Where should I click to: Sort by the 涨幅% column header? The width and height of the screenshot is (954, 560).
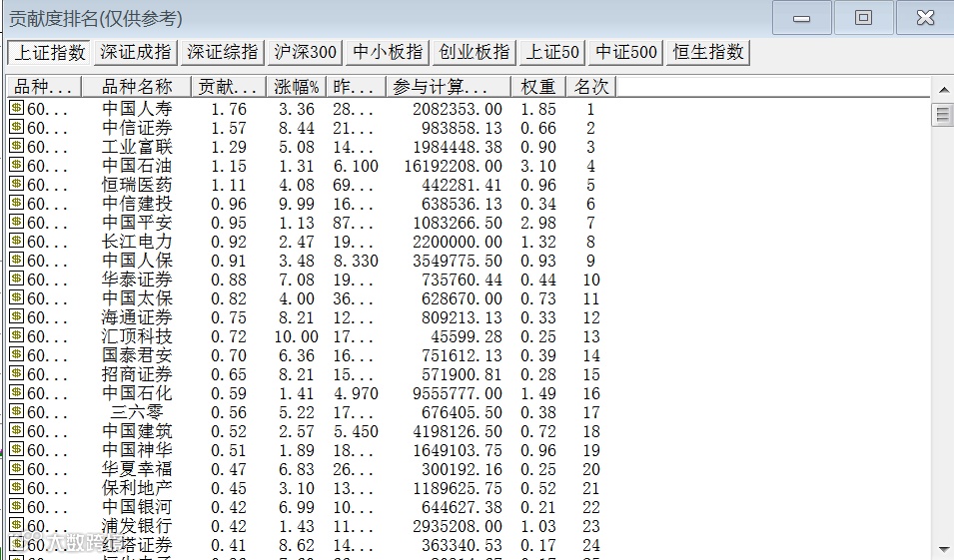(x=296, y=86)
